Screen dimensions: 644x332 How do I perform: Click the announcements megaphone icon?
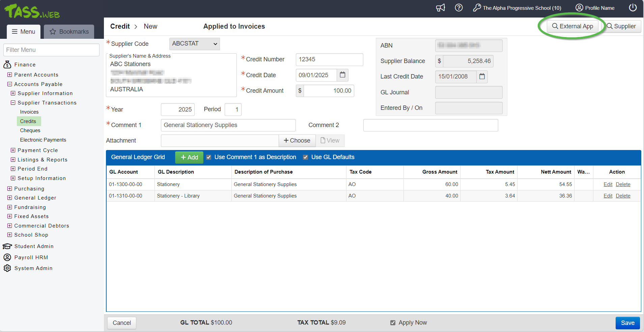440,8
